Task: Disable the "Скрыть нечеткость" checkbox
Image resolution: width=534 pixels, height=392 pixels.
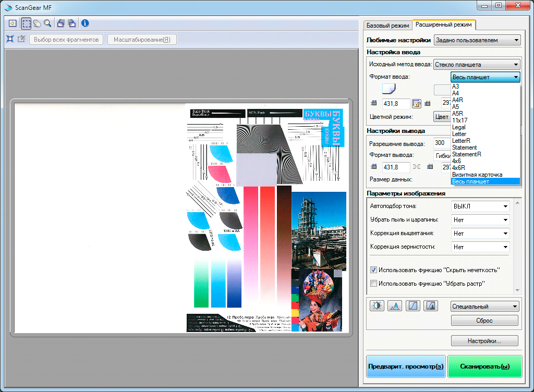Action: pos(373,270)
